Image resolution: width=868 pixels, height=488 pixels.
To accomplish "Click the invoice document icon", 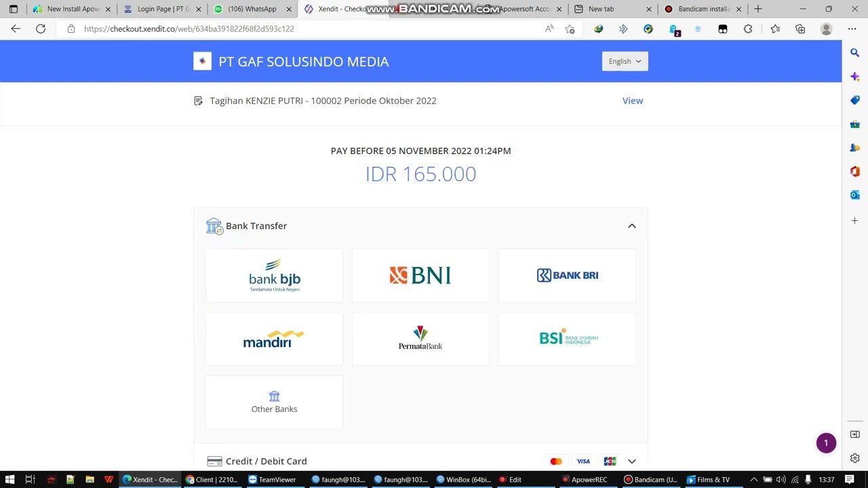I will coord(198,101).
